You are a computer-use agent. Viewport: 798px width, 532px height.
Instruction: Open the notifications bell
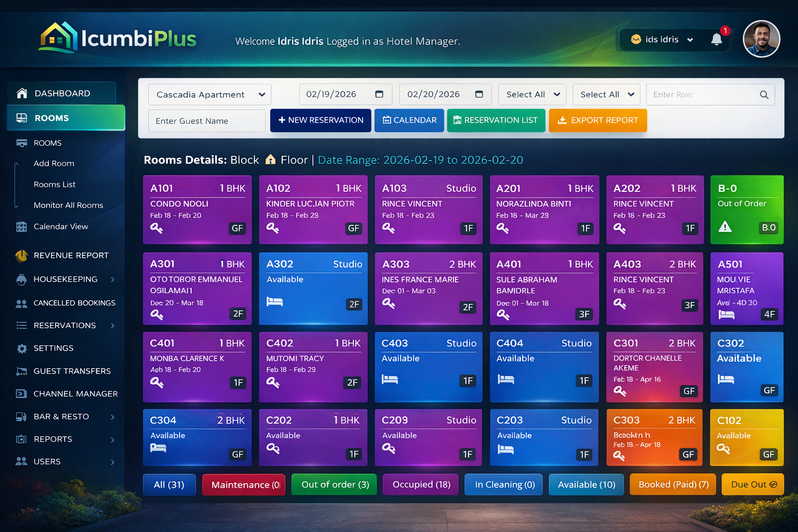pyautogui.click(x=717, y=38)
